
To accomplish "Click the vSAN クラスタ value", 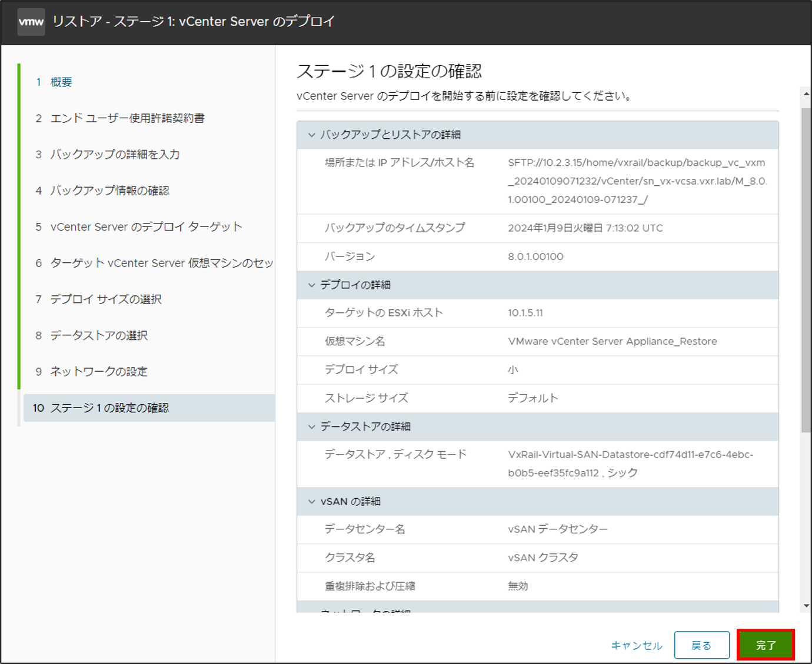I will [543, 558].
